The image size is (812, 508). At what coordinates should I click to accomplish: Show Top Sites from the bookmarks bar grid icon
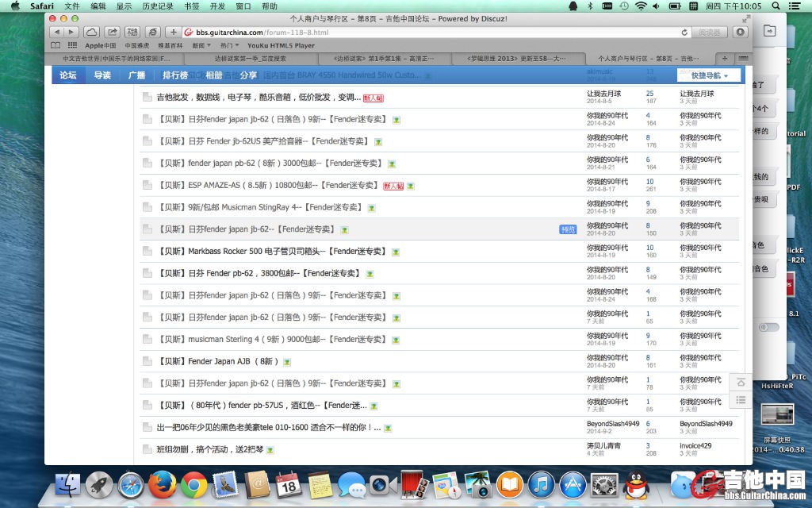coord(72,45)
